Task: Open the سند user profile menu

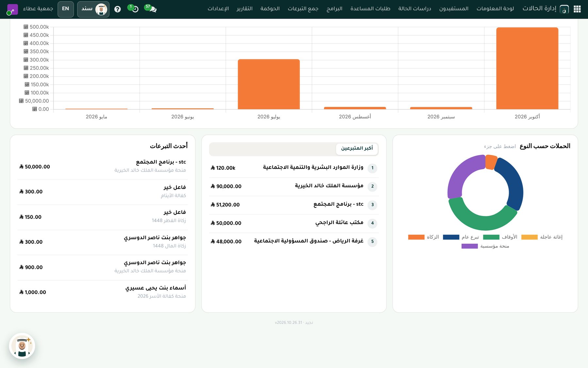Action: [93, 9]
